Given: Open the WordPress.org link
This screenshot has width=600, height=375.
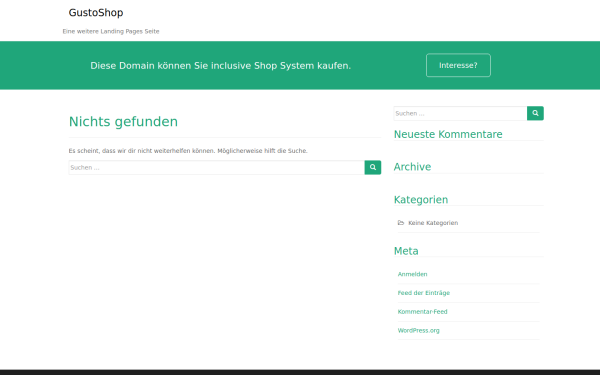Looking at the screenshot, I should tap(418, 330).
